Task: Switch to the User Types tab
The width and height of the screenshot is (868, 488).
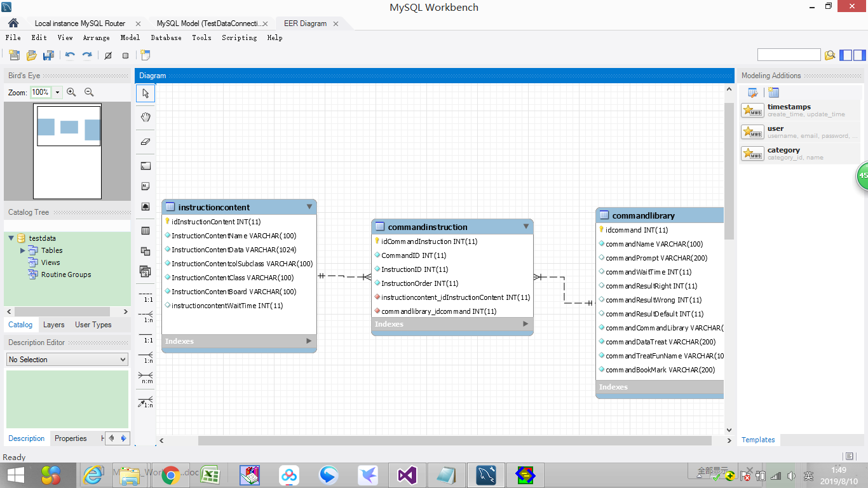Action: pos(93,325)
